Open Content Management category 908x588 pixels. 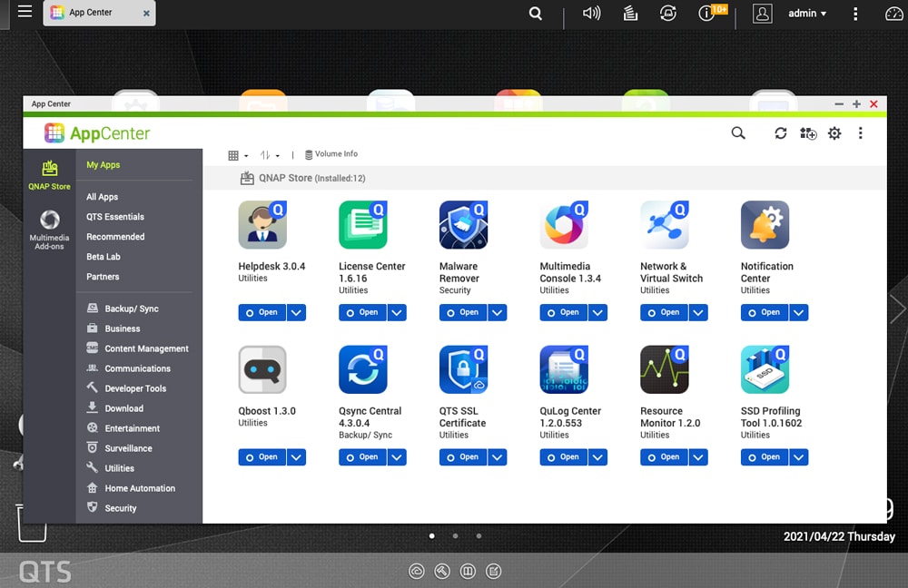138,348
